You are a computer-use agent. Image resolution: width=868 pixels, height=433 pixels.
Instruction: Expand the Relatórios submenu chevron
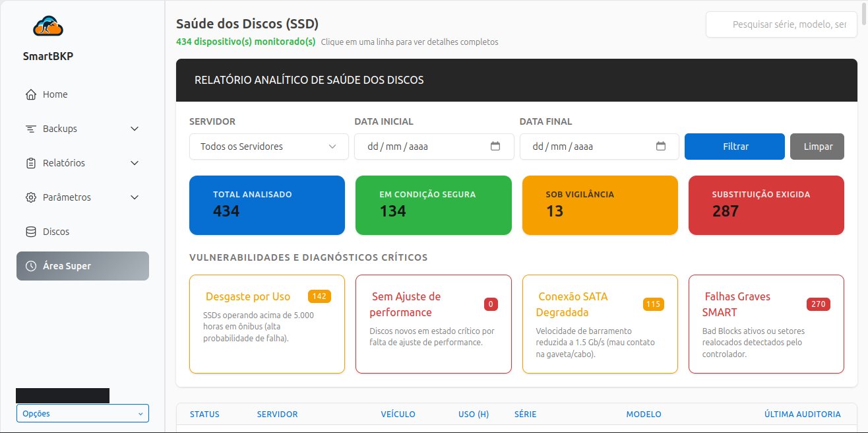click(135, 163)
